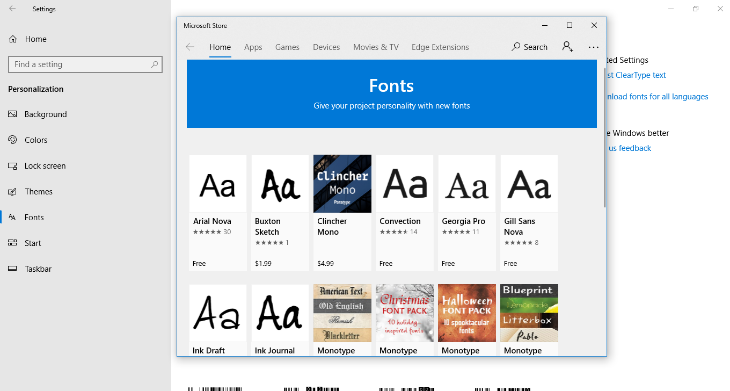Viewport: 730px width, 391px height.
Task: Click the back arrow in Microsoft Store
Action: click(x=189, y=47)
